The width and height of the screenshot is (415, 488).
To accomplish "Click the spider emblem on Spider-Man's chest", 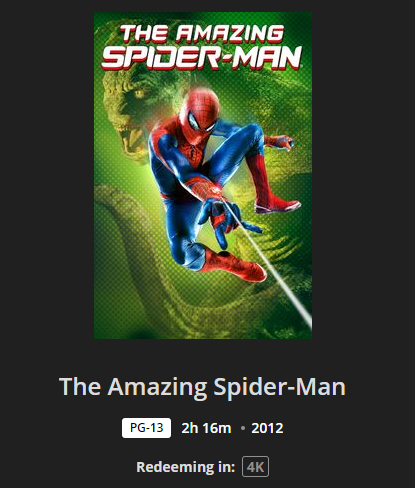I will click(x=192, y=153).
